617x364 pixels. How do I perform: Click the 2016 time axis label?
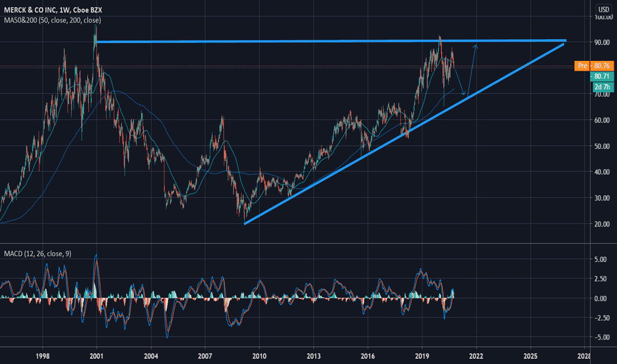point(368,356)
